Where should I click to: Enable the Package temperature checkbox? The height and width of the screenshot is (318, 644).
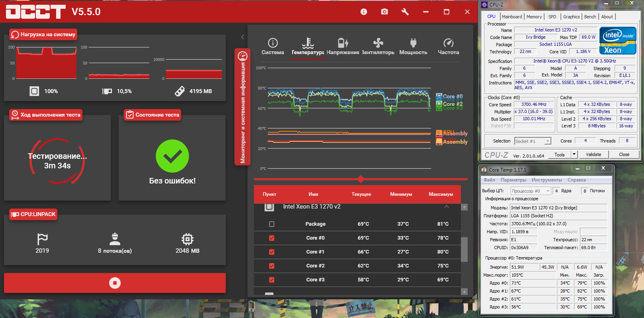(x=271, y=224)
